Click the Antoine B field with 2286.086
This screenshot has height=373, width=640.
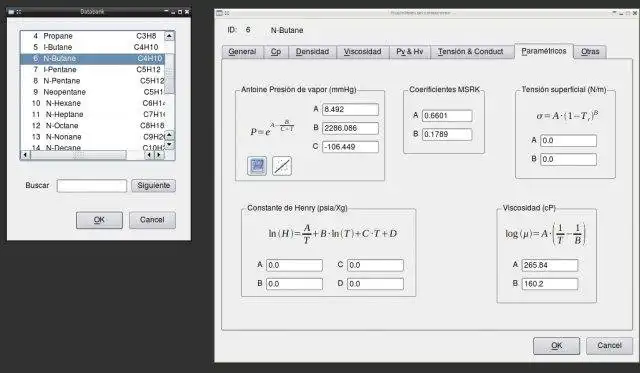click(350, 128)
